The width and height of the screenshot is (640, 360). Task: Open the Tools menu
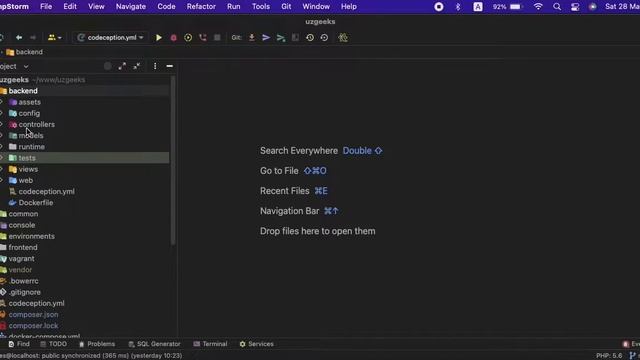coord(261,7)
